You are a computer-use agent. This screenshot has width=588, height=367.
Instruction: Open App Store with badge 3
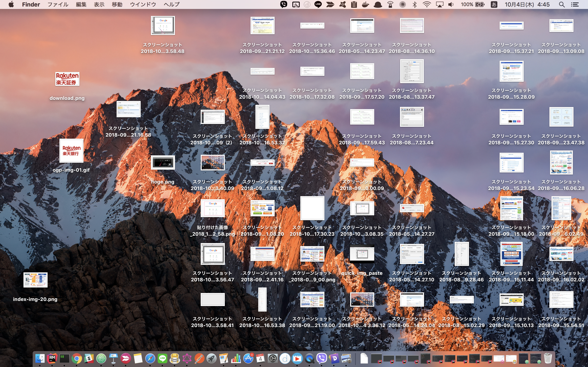248,358
